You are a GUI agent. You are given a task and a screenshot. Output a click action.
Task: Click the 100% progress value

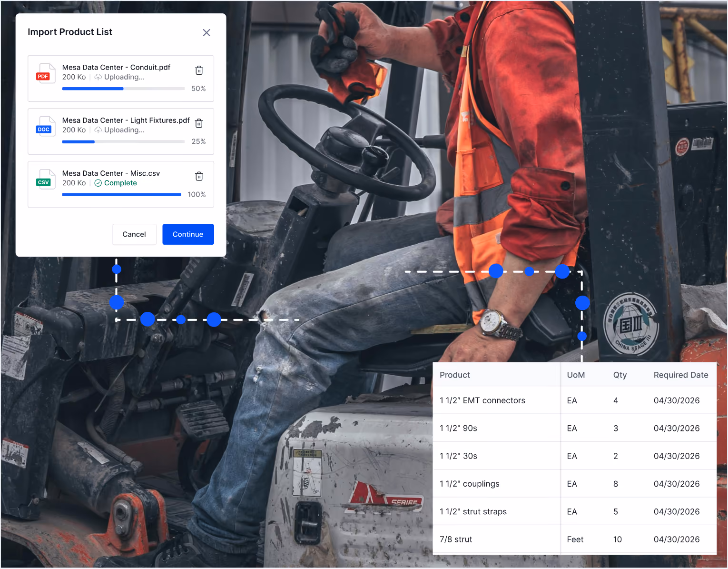click(197, 194)
